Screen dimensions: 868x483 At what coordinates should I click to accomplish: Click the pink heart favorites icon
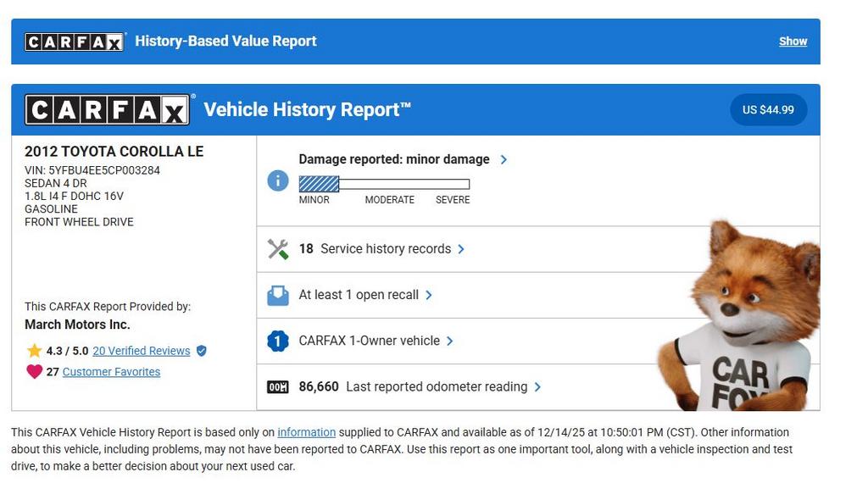[34, 372]
